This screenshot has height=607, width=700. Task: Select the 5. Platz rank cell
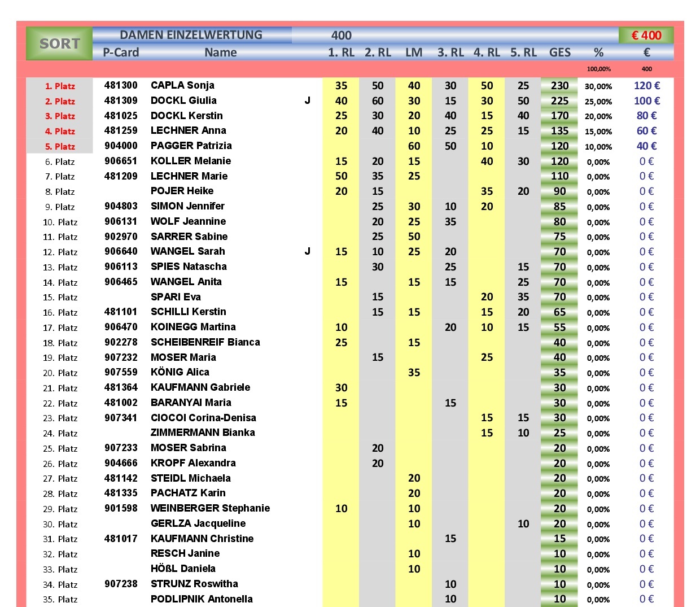60,146
